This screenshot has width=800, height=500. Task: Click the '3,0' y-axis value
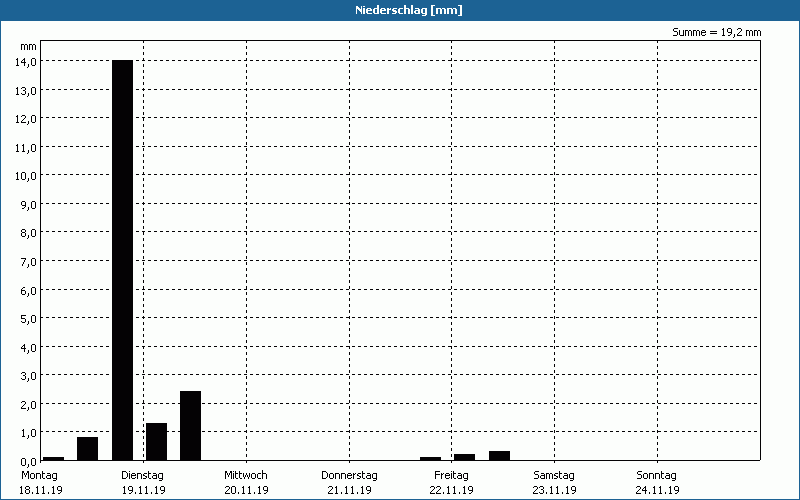click(x=30, y=376)
